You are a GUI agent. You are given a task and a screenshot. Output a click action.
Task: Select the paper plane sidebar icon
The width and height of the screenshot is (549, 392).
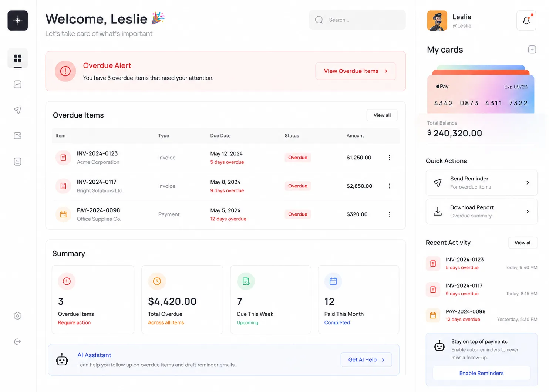pyautogui.click(x=17, y=110)
